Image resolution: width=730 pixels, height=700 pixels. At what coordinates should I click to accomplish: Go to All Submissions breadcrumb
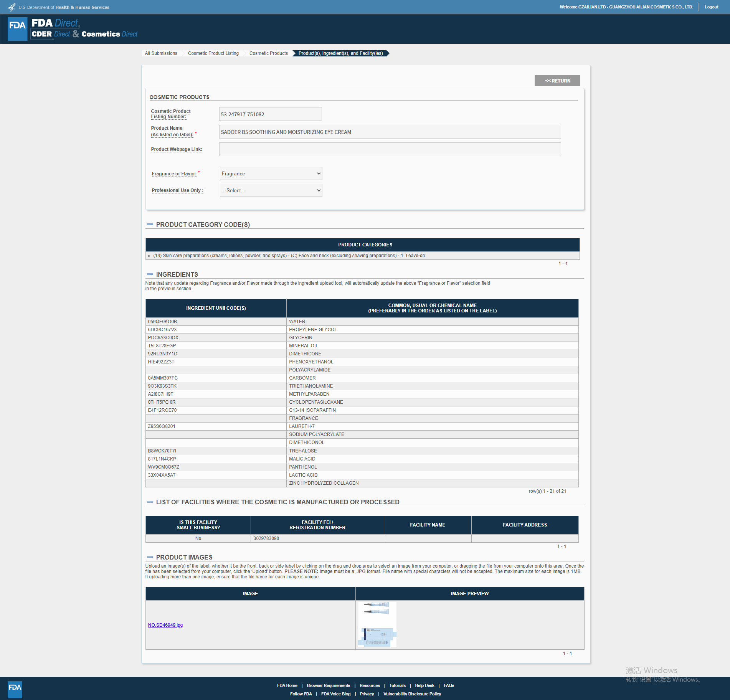[x=161, y=53]
